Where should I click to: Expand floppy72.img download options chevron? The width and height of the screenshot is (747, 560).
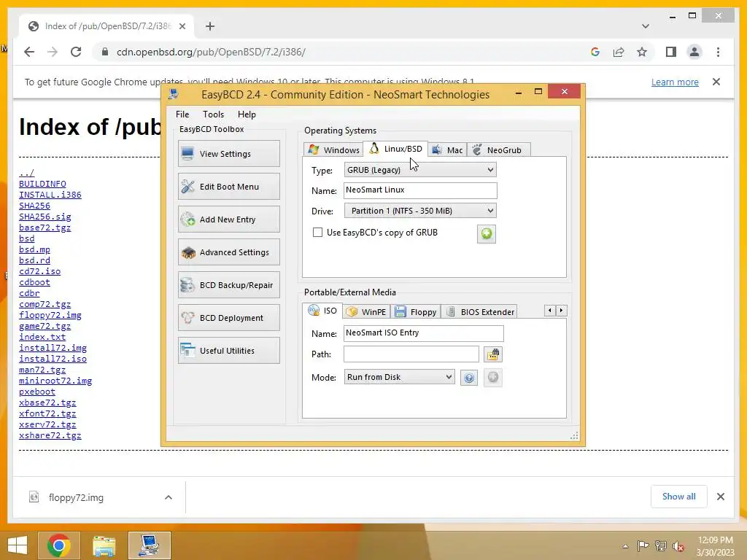[x=169, y=497]
